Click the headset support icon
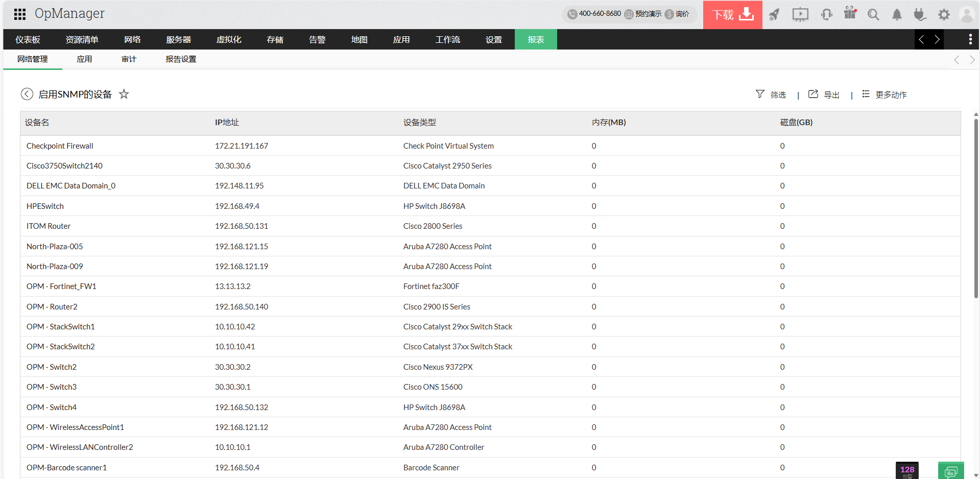 tap(827, 15)
